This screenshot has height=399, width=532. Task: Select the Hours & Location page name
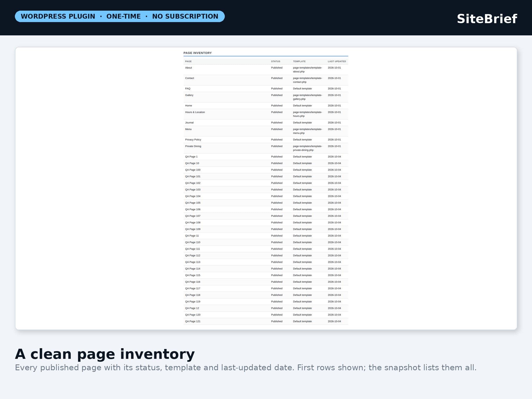pyautogui.click(x=195, y=112)
